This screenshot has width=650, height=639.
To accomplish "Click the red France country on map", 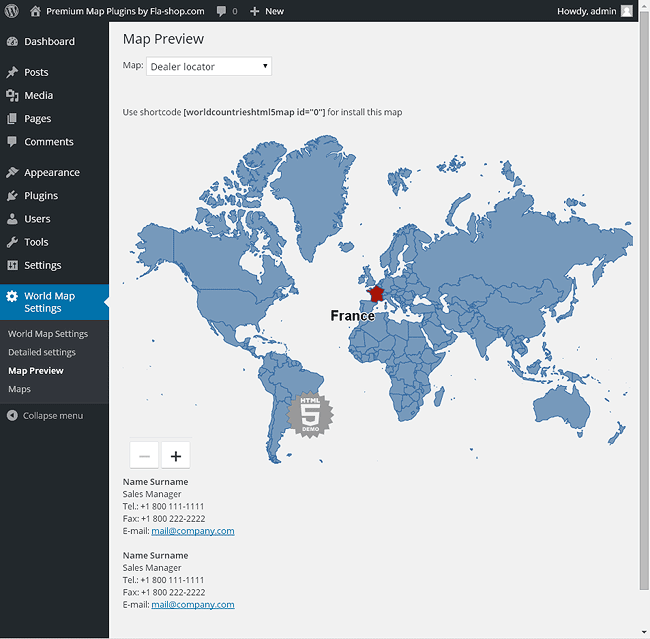I will point(376,294).
